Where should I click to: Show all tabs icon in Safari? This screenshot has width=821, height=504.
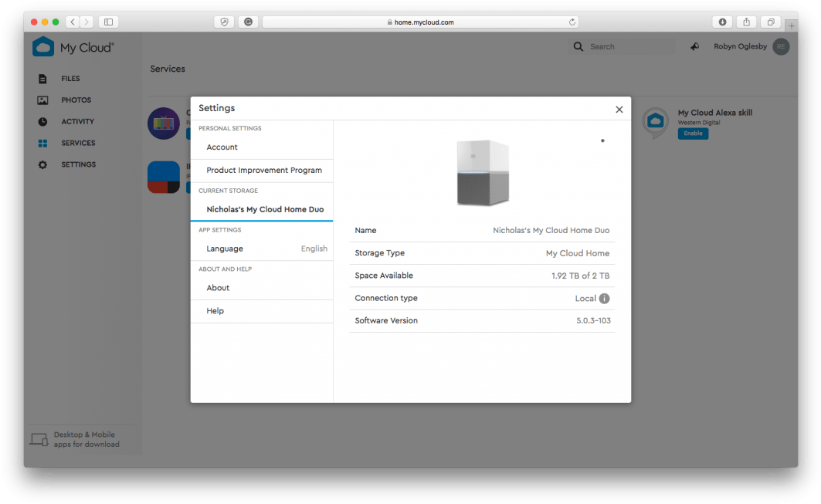click(771, 22)
